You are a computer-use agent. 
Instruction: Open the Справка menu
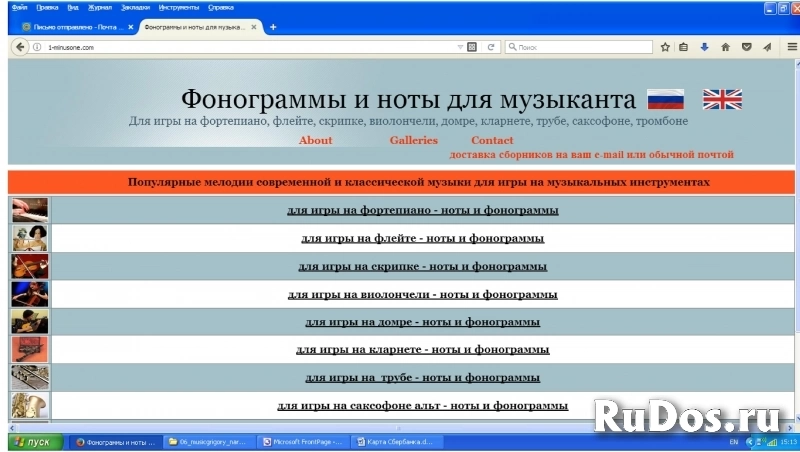click(221, 8)
